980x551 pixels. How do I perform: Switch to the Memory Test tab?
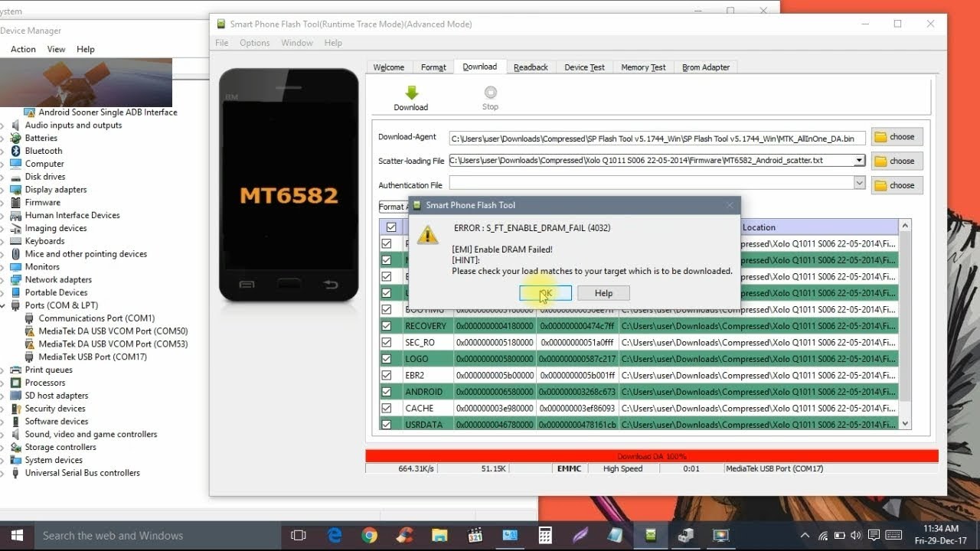tap(643, 67)
